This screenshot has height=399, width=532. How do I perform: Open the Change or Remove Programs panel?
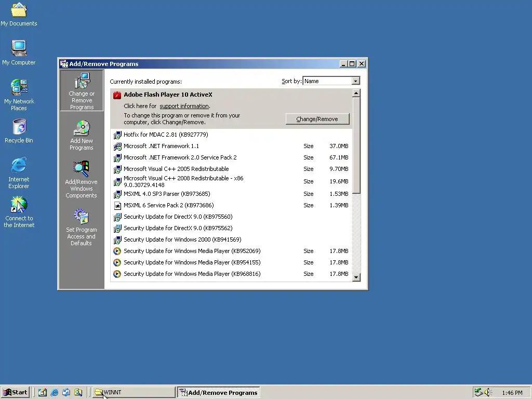[82, 91]
